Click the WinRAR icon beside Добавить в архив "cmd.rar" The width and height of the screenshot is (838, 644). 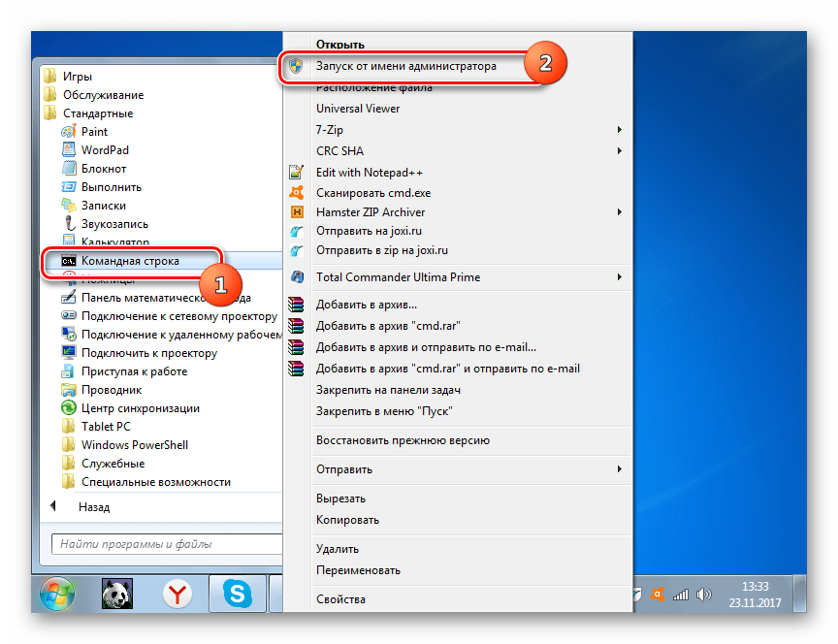pos(296,326)
